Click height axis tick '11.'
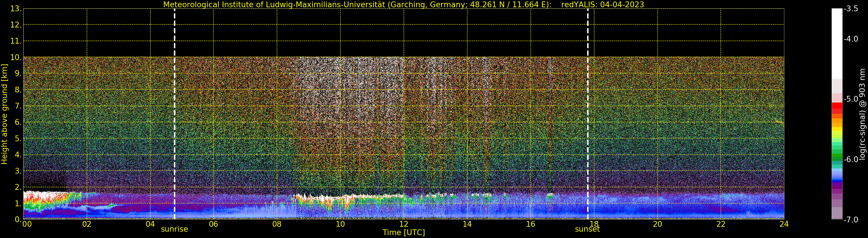The width and height of the screenshot is (868, 238). pos(16,41)
